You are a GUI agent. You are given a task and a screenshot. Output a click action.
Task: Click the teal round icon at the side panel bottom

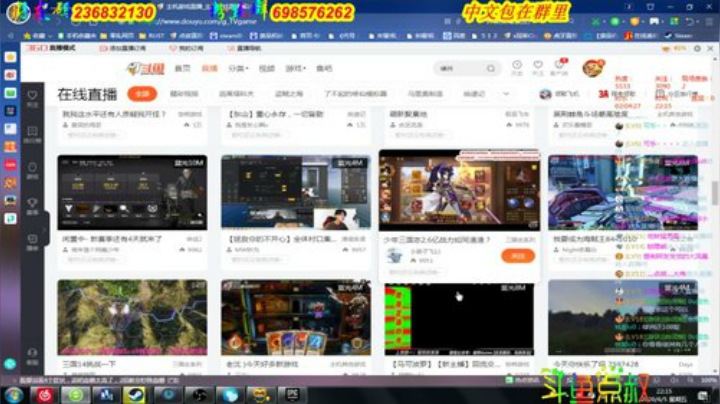10,364
